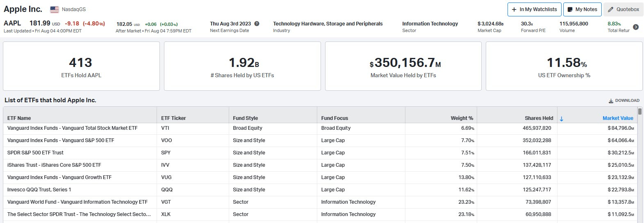
Task: Click the 413 ETFs Hold AAPL card
Action: (81, 66)
